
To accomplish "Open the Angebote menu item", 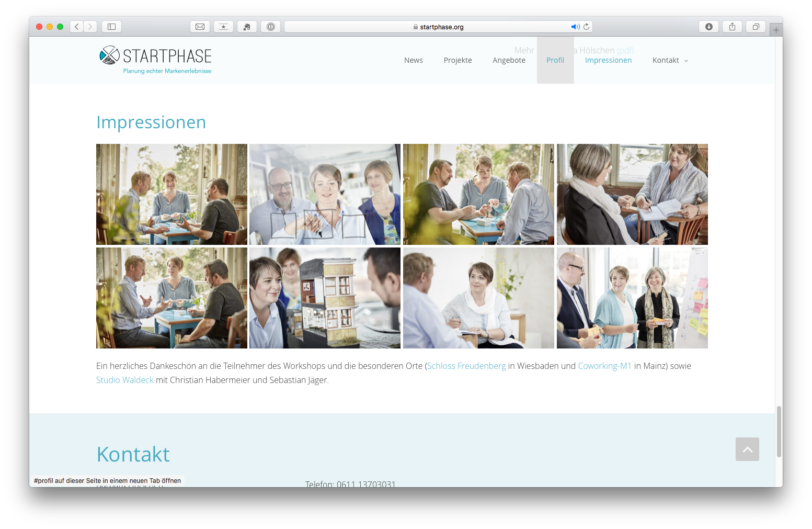I will tap(509, 60).
